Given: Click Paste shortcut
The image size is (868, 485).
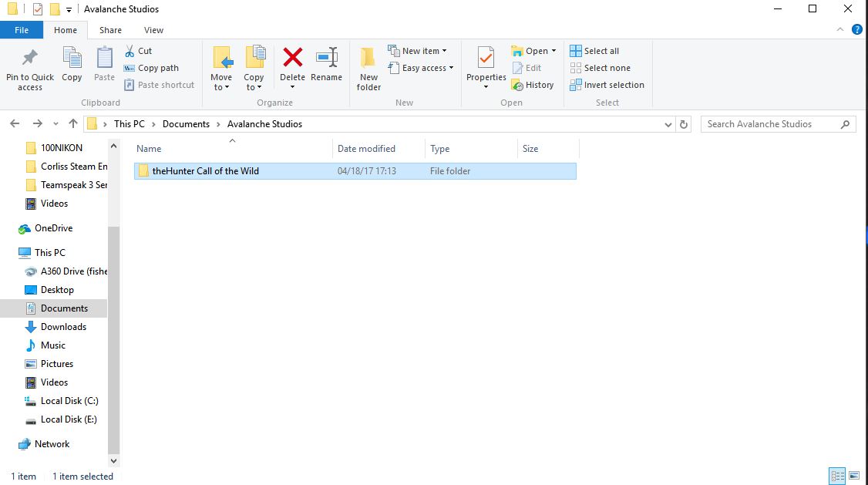Looking at the screenshot, I should click(x=160, y=85).
